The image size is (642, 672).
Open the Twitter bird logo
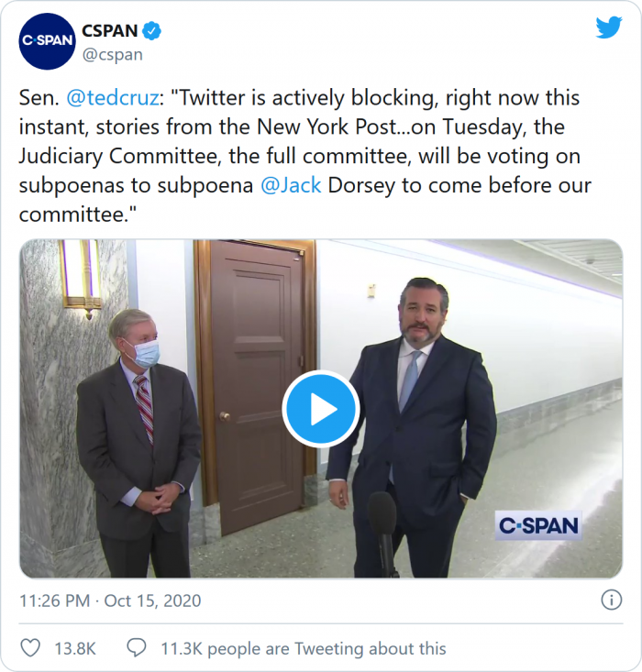point(608,28)
